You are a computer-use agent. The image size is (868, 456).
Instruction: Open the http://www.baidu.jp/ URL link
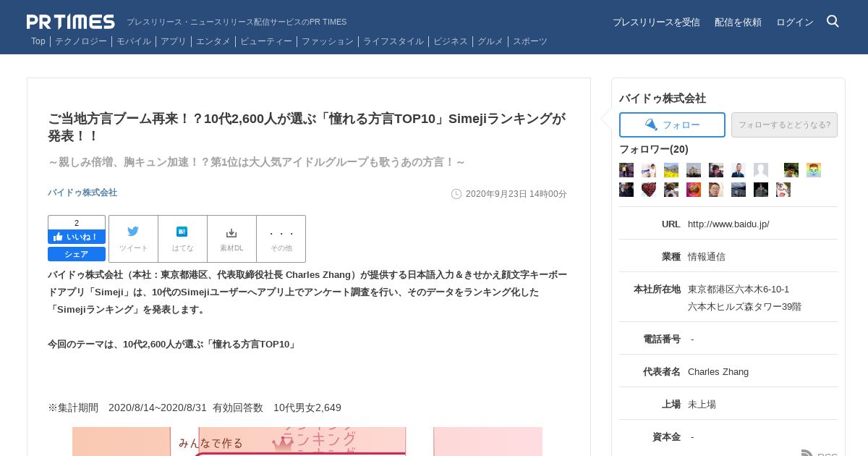pos(728,224)
